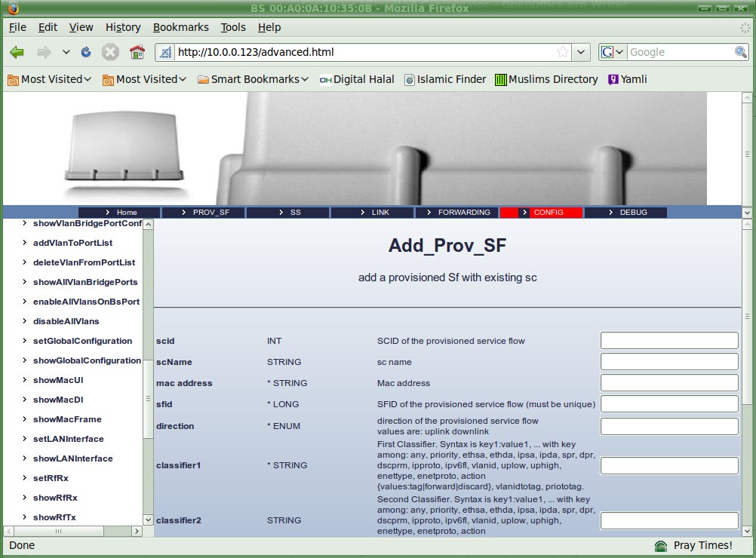The height and width of the screenshot is (558, 756).
Task: Select the setGlobalConfiguration sidebar link
Action: pos(82,341)
